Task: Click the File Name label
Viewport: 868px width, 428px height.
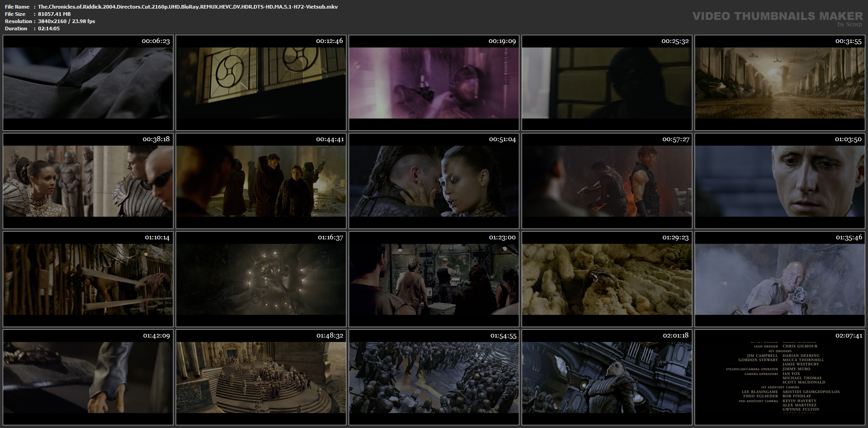Action: tap(17, 7)
